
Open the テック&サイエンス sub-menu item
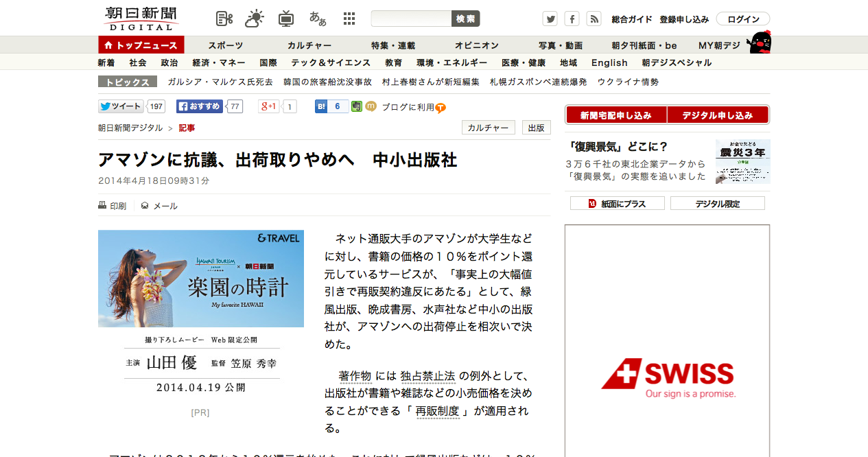(331, 62)
